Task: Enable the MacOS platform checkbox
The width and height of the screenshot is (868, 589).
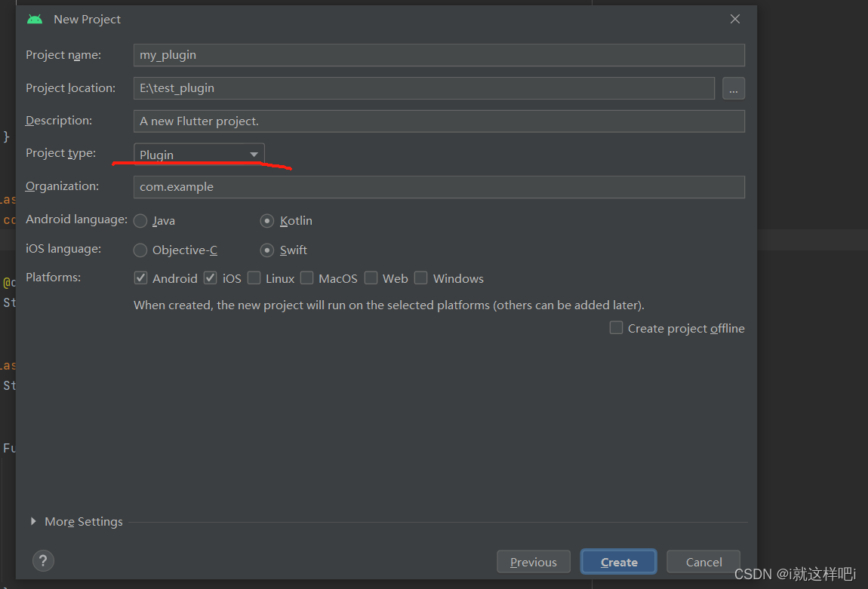Action: coord(306,278)
